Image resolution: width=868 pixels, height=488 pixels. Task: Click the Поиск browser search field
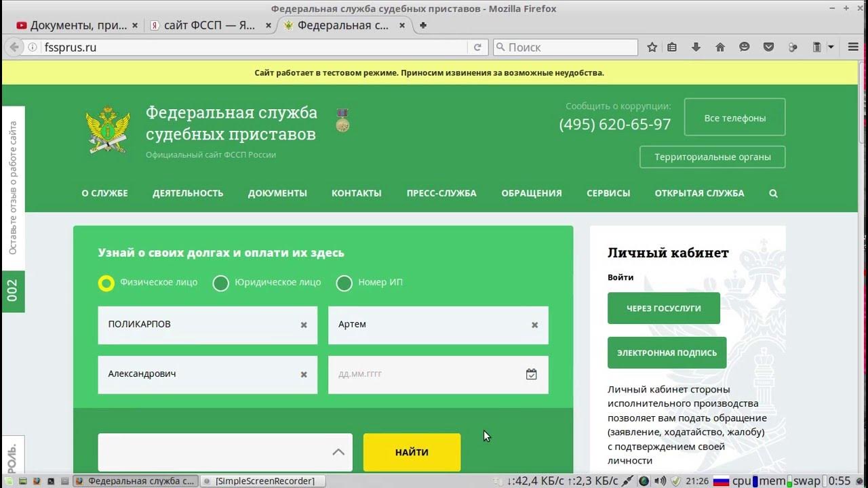[x=566, y=47]
